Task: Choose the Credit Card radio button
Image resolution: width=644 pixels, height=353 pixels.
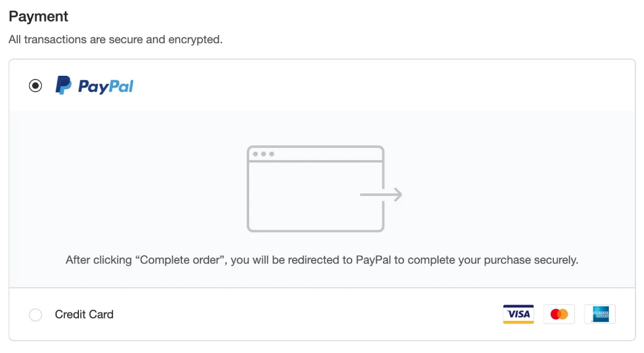Action: pos(35,315)
